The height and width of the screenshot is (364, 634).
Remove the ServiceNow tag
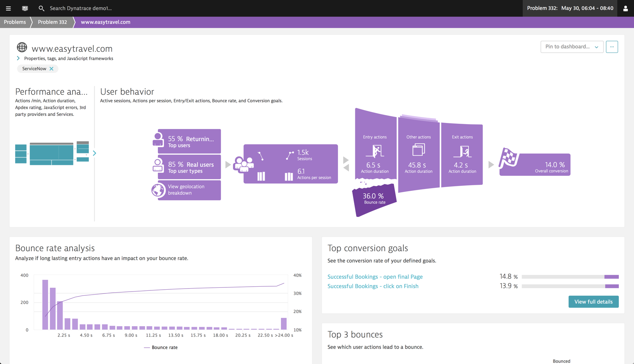coord(52,69)
